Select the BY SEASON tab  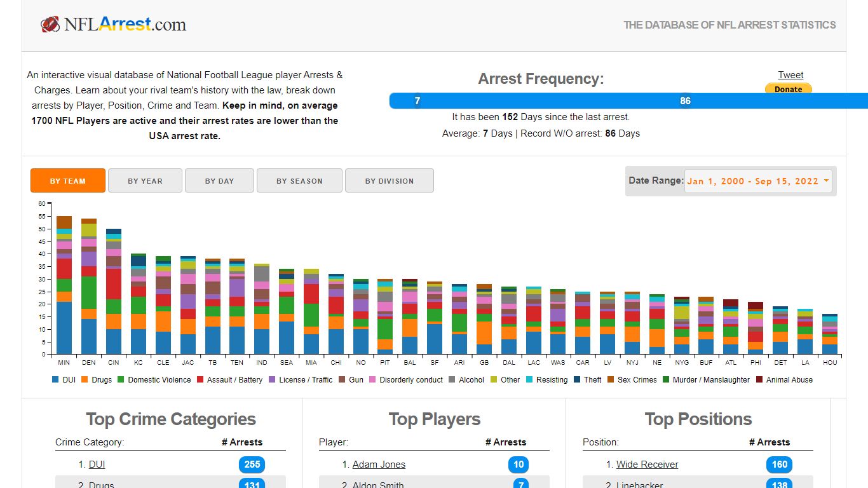(x=299, y=180)
